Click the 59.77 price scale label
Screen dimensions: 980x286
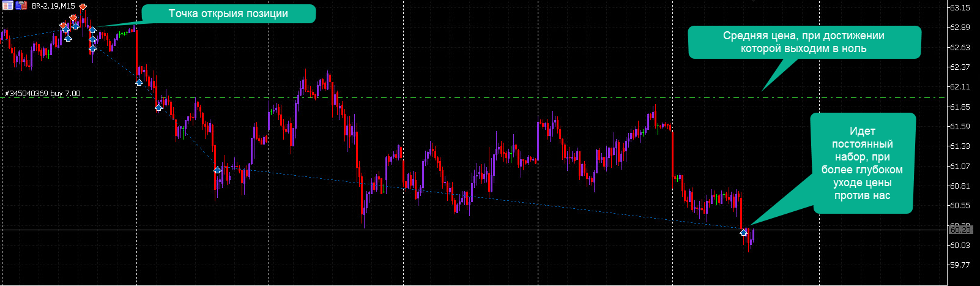pyautogui.click(x=960, y=265)
